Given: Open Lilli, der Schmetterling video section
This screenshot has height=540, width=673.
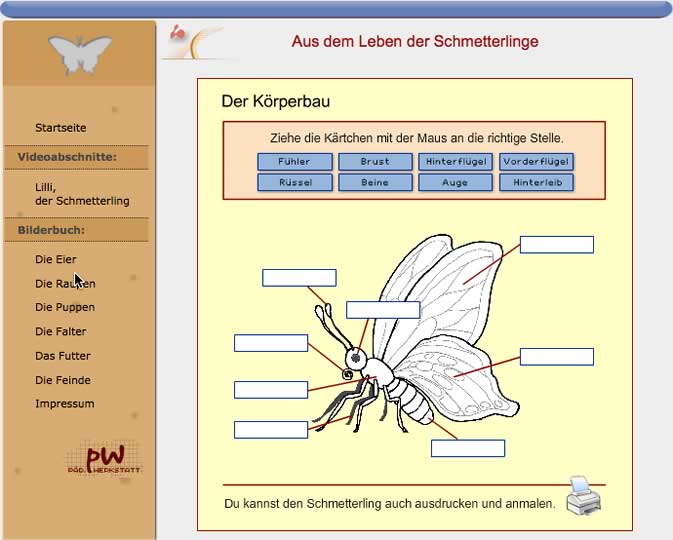Looking at the screenshot, I should click(82, 194).
